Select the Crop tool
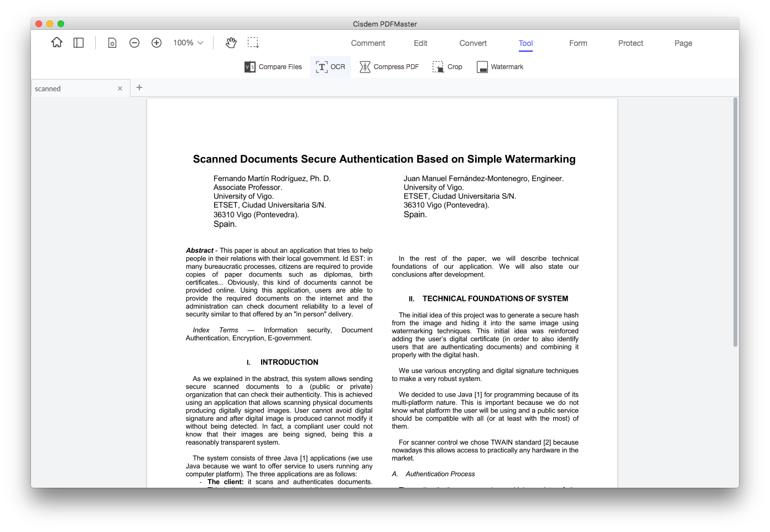Image resolution: width=770 pixels, height=532 pixels. [x=447, y=66]
